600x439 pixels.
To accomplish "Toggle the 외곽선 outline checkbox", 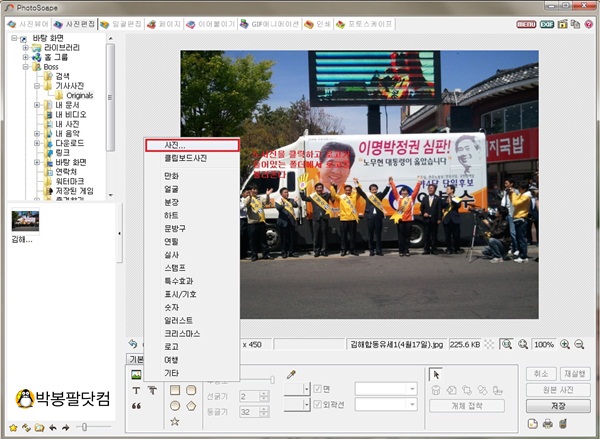I will [x=316, y=405].
